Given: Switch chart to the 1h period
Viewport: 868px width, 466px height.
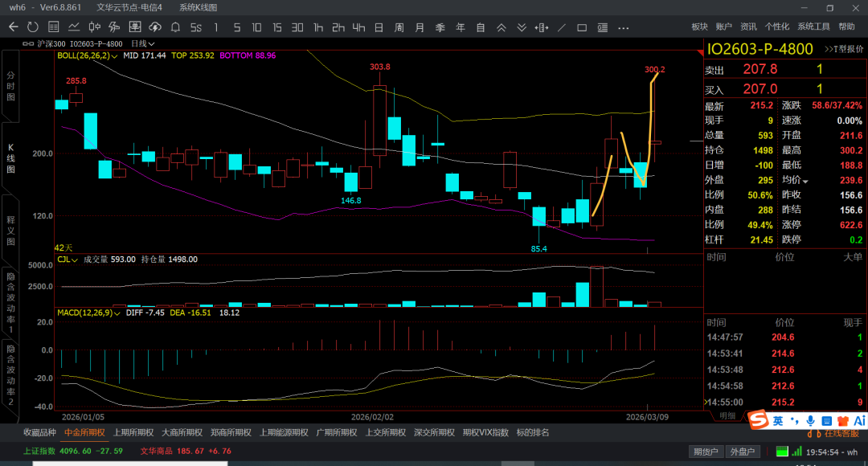Looking at the screenshot, I should point(318,27).
